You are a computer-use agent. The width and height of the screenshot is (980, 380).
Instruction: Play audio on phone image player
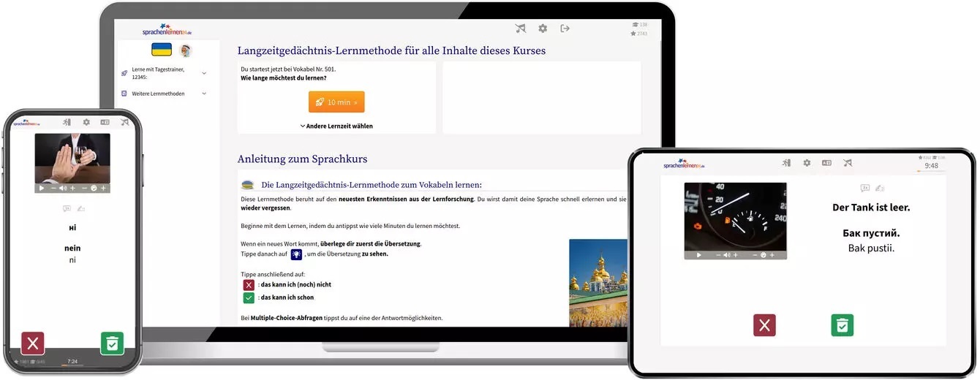point(42,188)
